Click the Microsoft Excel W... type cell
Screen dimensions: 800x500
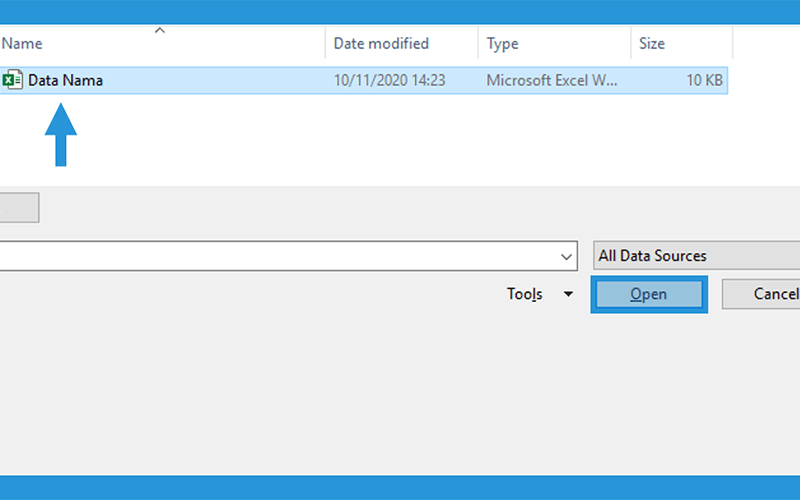click(552, 80)
